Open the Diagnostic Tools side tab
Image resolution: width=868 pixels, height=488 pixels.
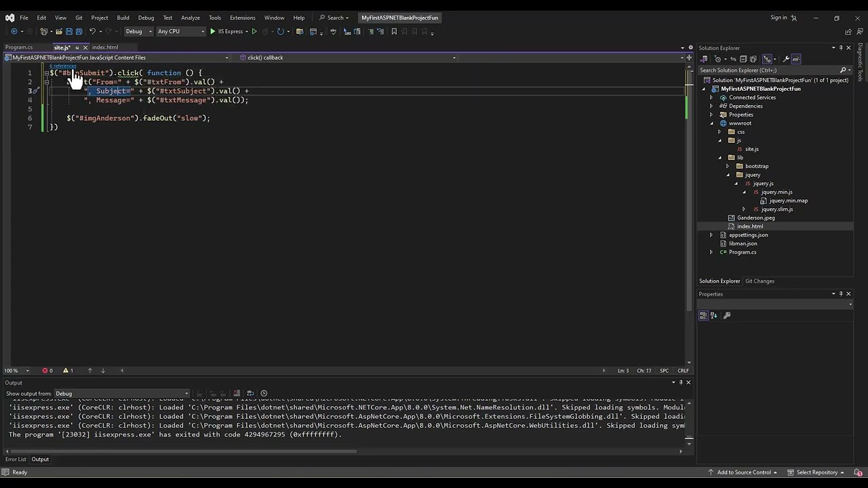861,62
